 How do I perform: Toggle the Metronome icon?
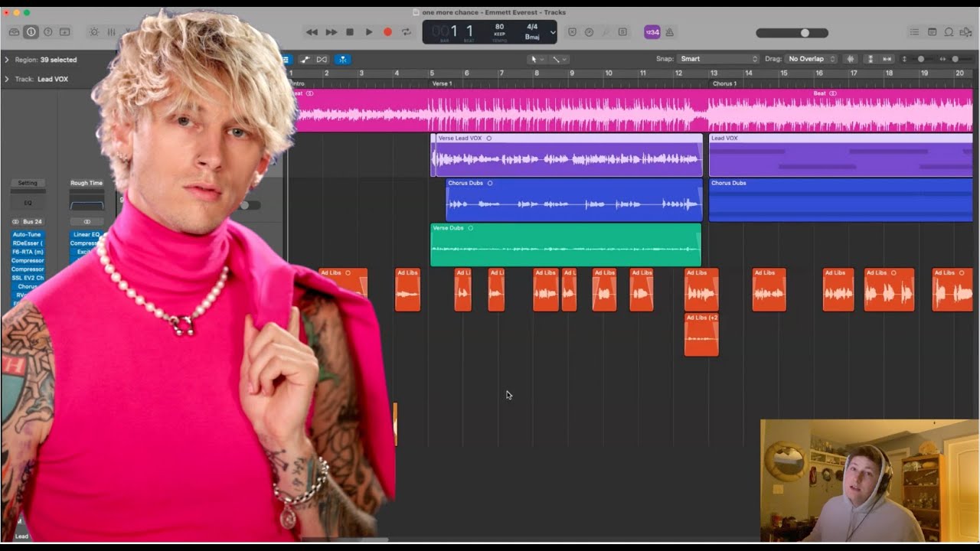(670, 32)
